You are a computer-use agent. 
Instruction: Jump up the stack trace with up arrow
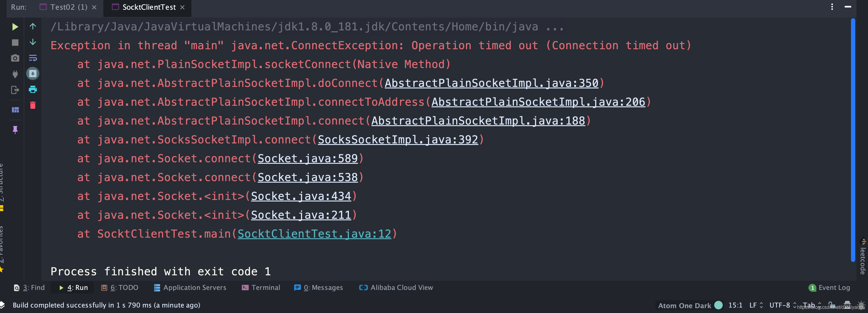(33, 26)
